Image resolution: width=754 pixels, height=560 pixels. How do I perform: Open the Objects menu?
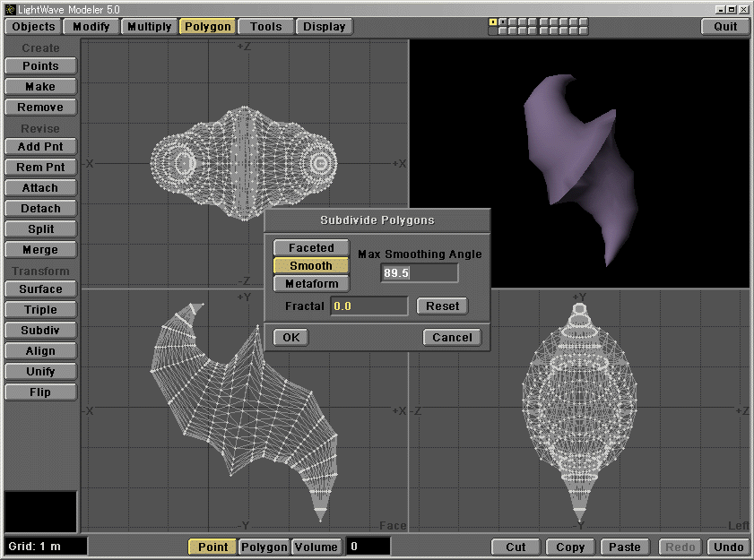pos(32,26)
